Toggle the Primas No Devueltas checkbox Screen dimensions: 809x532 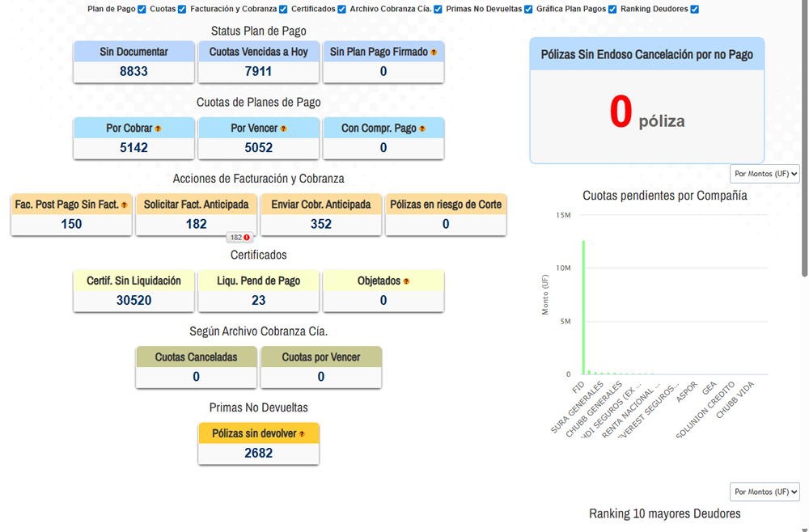[x=528, y=10]
